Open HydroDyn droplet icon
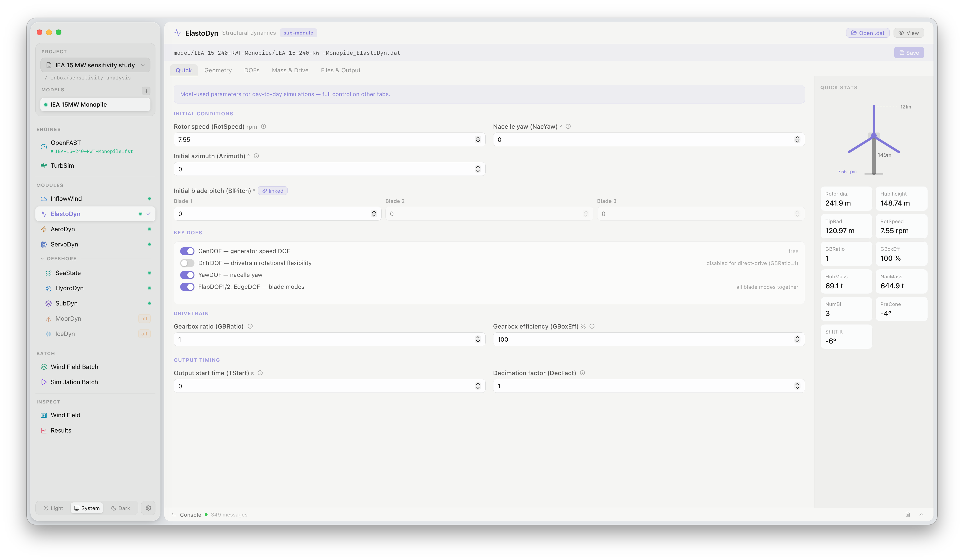The height and width of the screenshot is (560, 964). (x=49, y=288)
